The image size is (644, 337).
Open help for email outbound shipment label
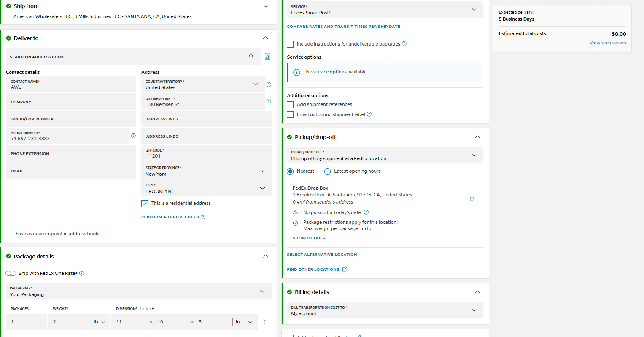coord(369,114)
